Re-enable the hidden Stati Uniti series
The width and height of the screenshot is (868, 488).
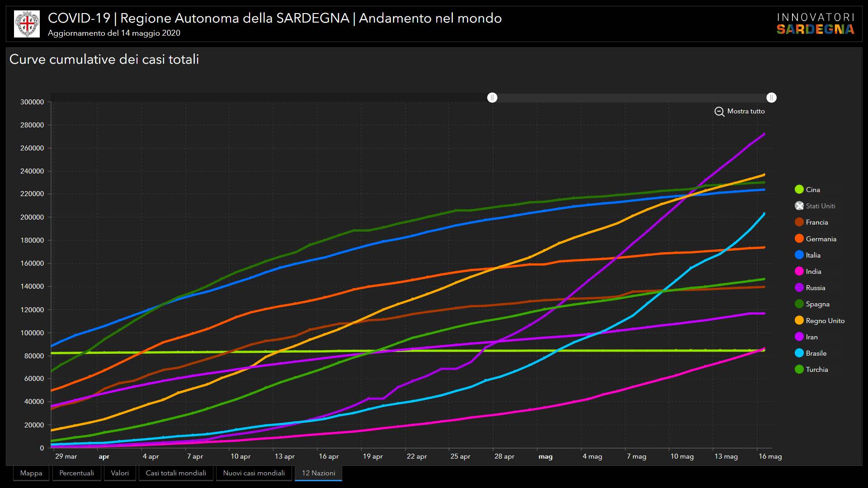click(799, 206)
